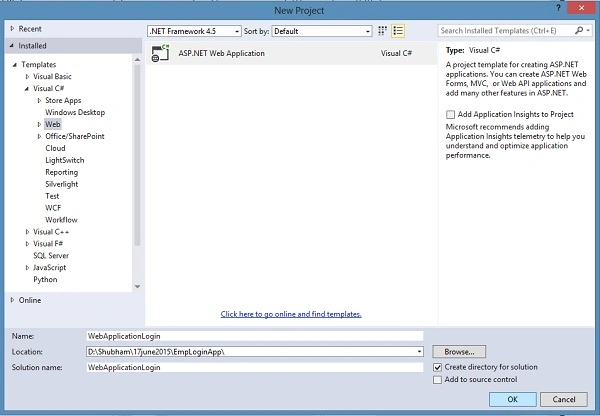Image resolution: width=600 pixels, height=416 pixels.
Task: Select the Silverlight template category
Action: pyautogui.click(x=62, y=184)
